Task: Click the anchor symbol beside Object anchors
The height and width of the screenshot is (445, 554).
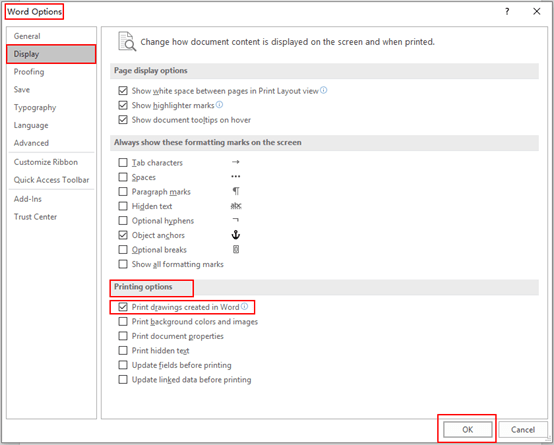Action: 236,235
